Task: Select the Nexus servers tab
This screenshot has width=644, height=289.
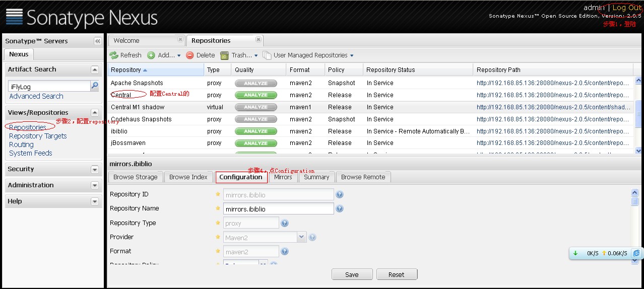Action: [19, 54]
